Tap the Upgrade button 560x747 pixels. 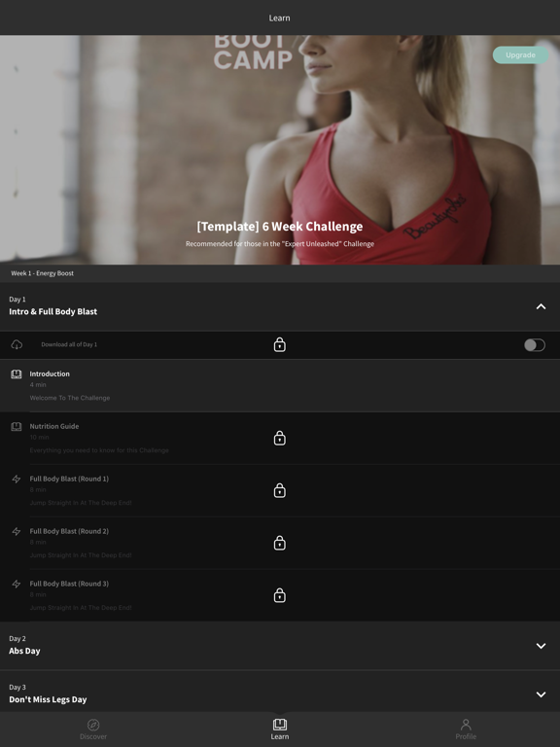[520, 54]
